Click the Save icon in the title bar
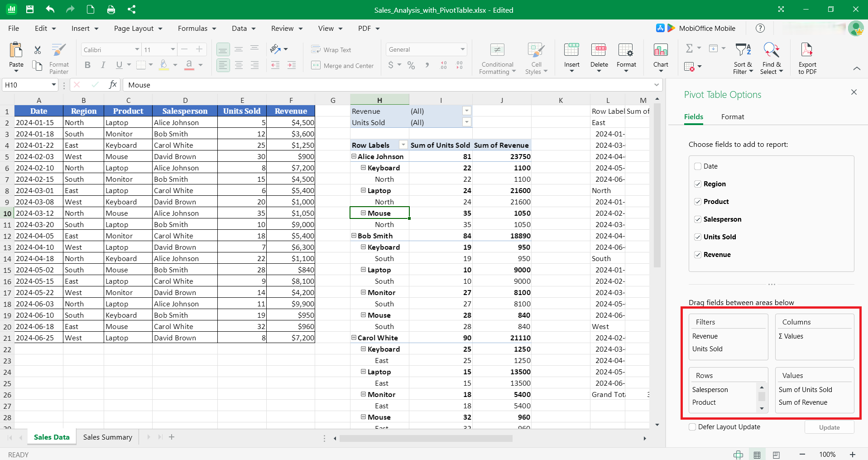This screenshot has width=868, height=460. pyautogui.click(x=30, y=10)
